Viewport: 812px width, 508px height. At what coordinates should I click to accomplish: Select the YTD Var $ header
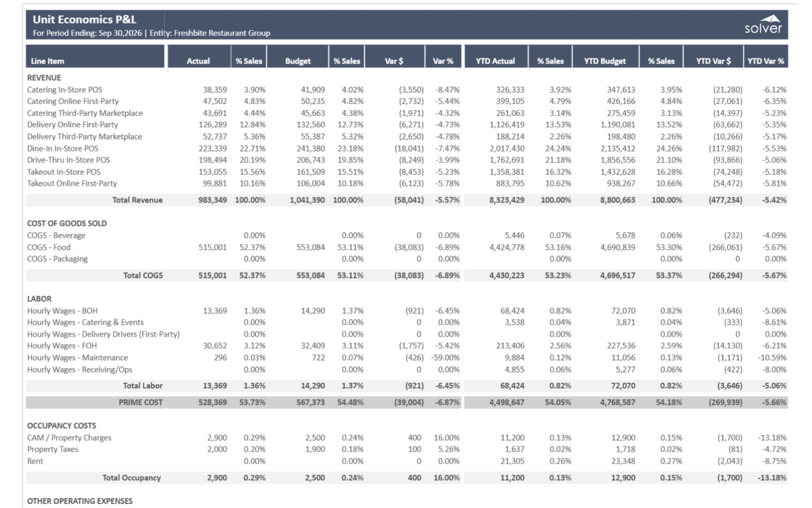point(713,61)
